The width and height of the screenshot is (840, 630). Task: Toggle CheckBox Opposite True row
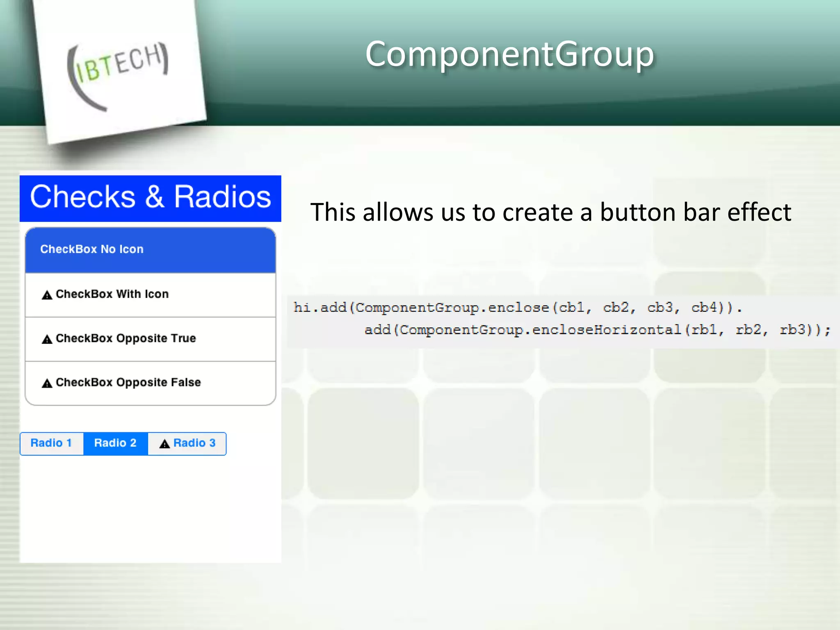[x=150, y=339]
